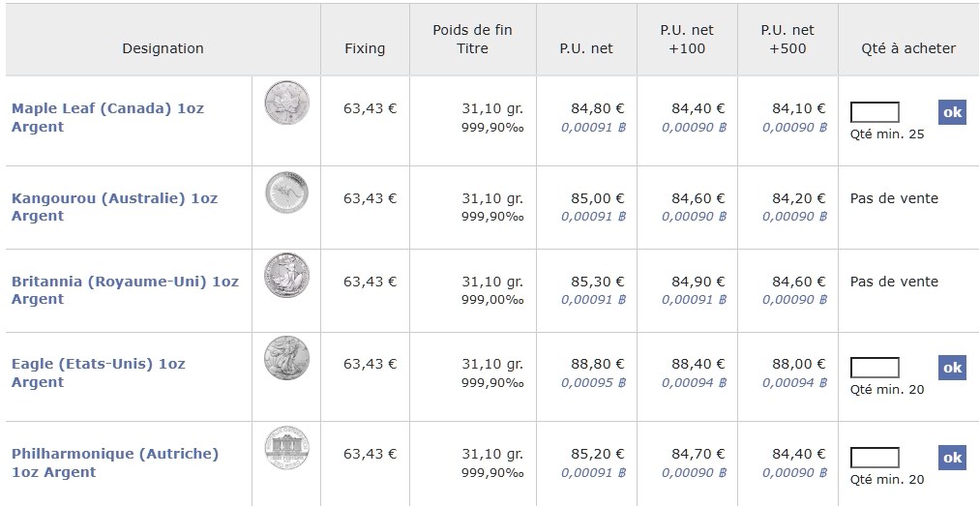Click the Eagle coin thumbnail image
The height and width of the screenshot is (506, 980).
pyautogui.click(x=286, y=358)
